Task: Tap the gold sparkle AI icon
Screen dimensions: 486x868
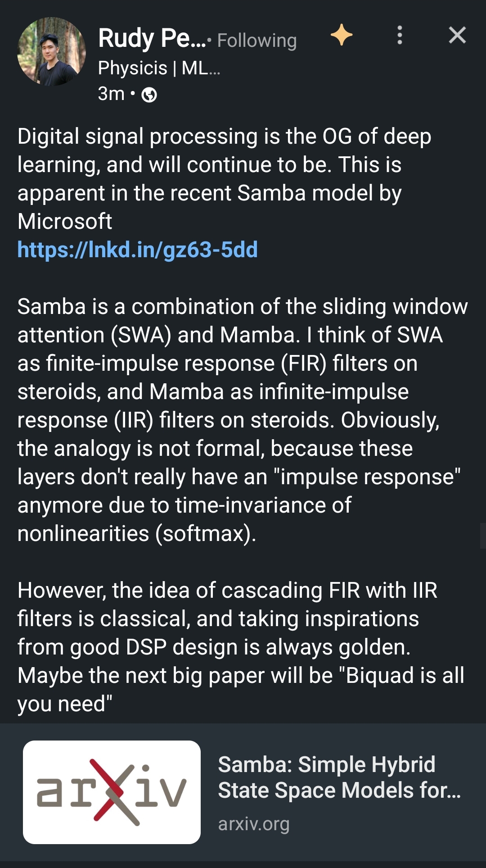Action: tap(342, 35)
